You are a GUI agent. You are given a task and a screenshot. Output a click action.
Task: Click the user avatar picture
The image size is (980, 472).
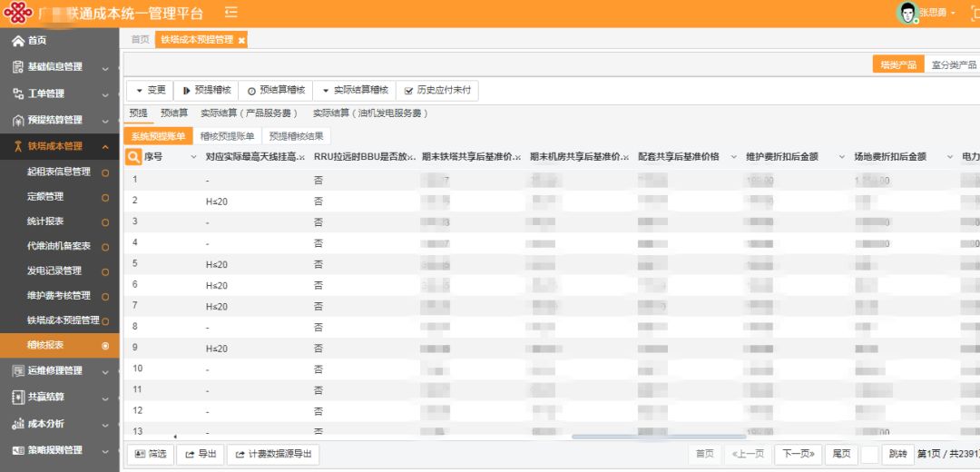pyautogui.click(x=906, y=13)
